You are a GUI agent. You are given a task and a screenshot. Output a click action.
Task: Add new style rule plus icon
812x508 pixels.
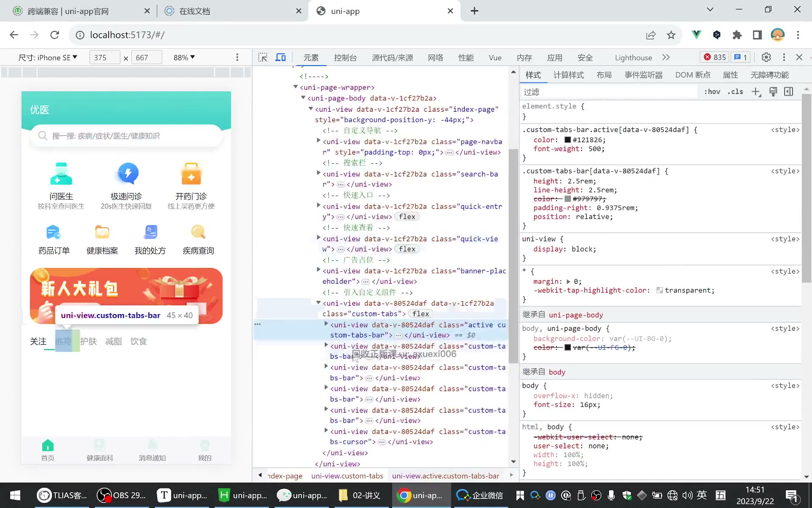[x=756, y=92]
